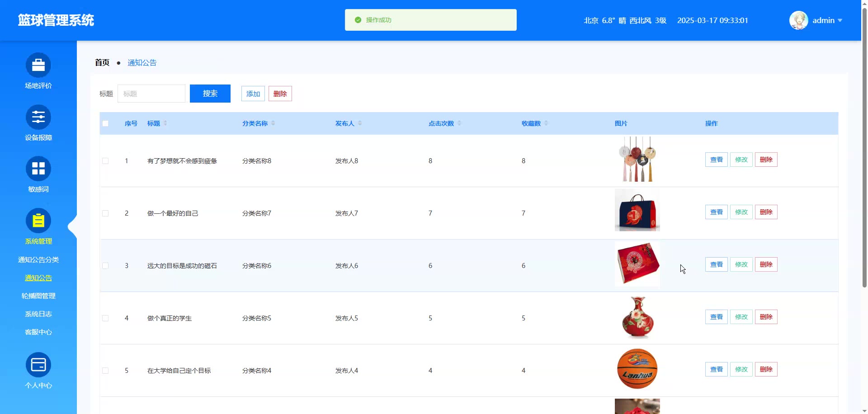Screen dimensions: 868x414
Task: Check the row 2 做一个最好的自己 checkbox
Action: point(105,213)
